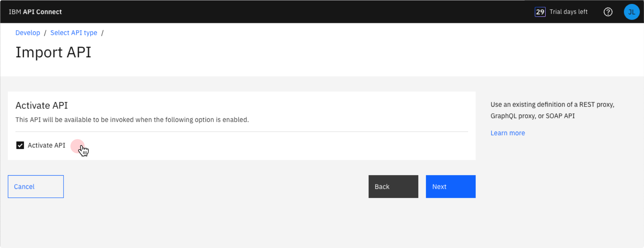Click the Trial days left text
Screen dimensions: 644x248
(x=568, y=12)
